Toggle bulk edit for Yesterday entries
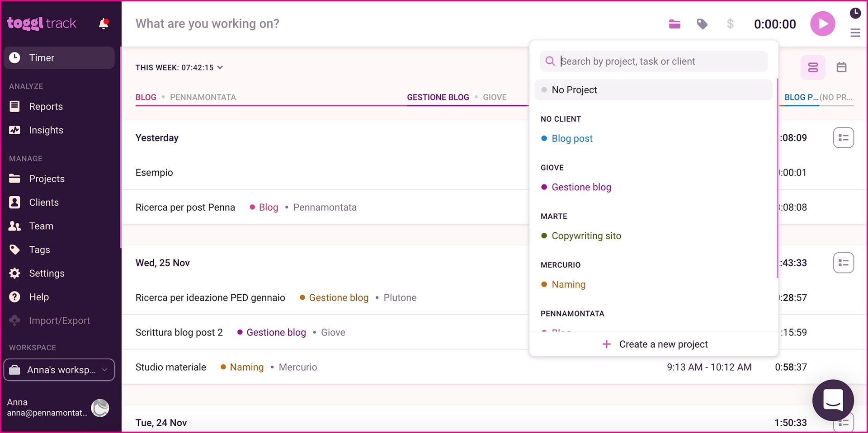The image size is (868, 433). (843, 138)
